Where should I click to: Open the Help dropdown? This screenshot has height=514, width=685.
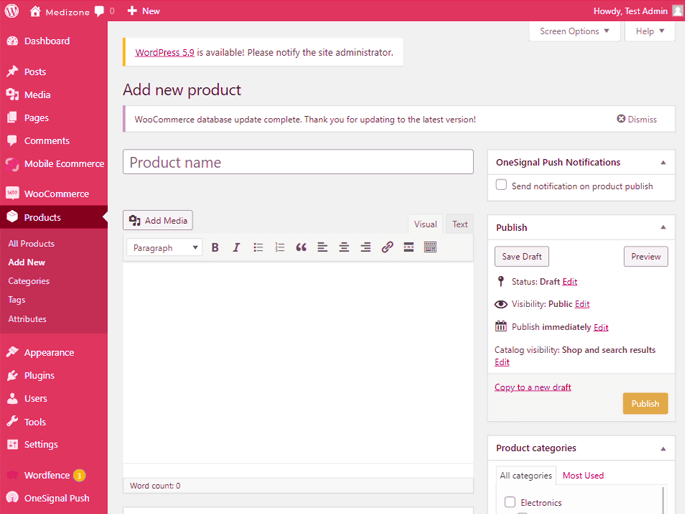(650, 31)
